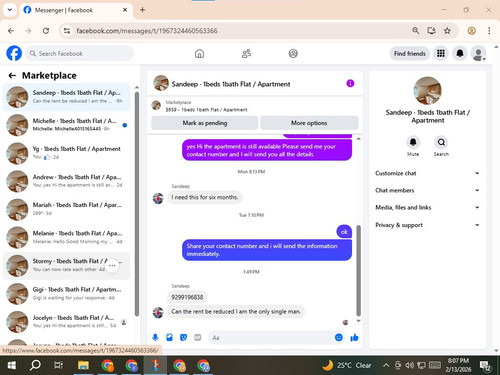Image resolution: width=500 pixels, height=375 pixels.
Task: Open Task View on taskbar
Action: coord(59,365)
